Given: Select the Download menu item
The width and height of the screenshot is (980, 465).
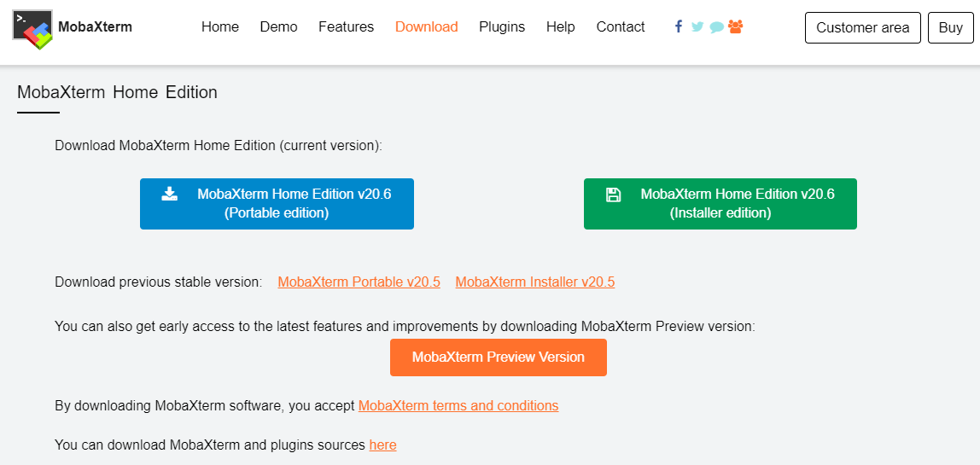Looking at the screenshot, I should 427,26.
